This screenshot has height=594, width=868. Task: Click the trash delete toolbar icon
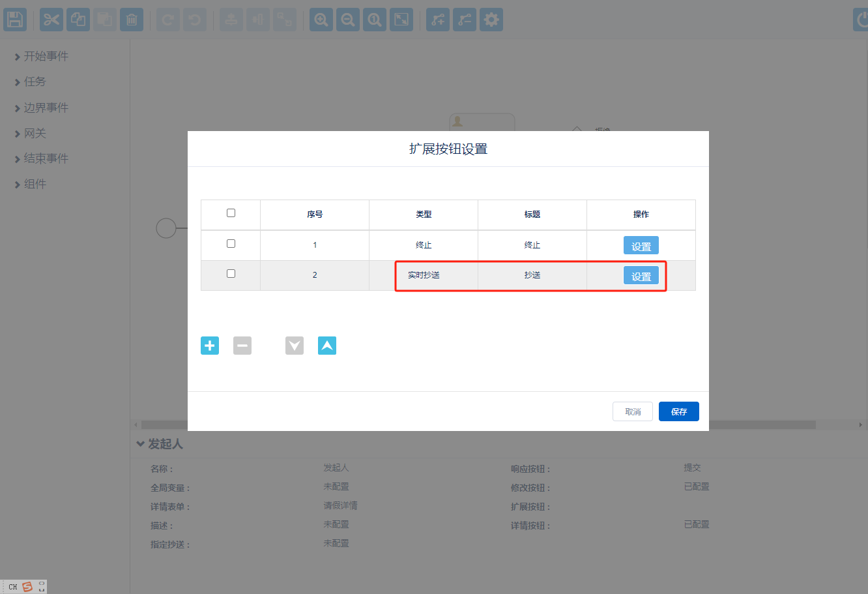(131, 20)
